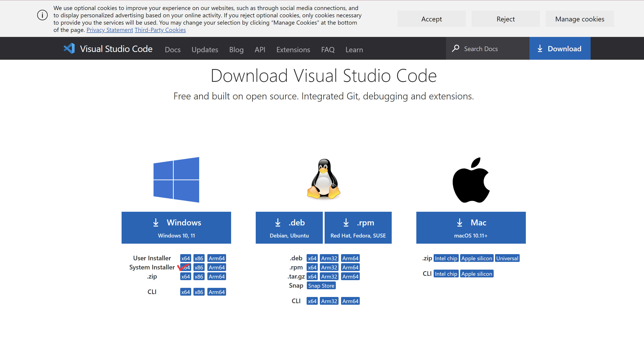Click the Windows logo image
This screenshot has width=644, height=351.
[176, 180]
